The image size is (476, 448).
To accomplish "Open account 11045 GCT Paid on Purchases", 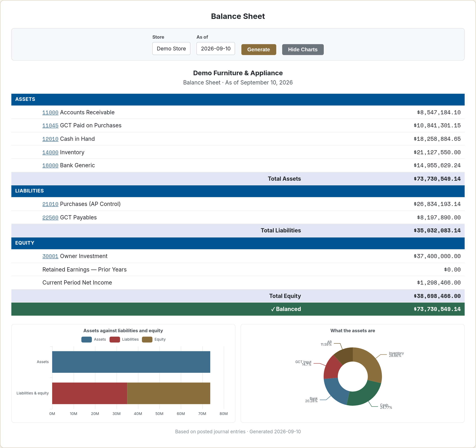I will 50,125.
